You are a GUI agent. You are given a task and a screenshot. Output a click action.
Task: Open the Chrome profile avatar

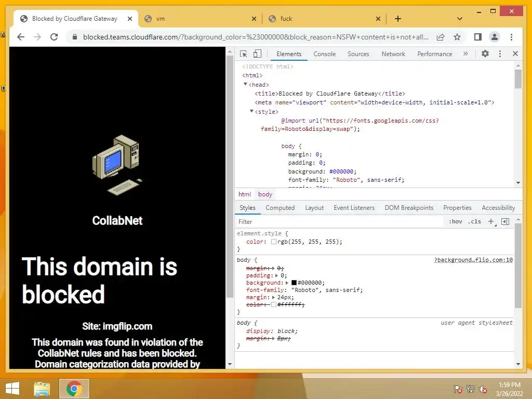(495, 37)
